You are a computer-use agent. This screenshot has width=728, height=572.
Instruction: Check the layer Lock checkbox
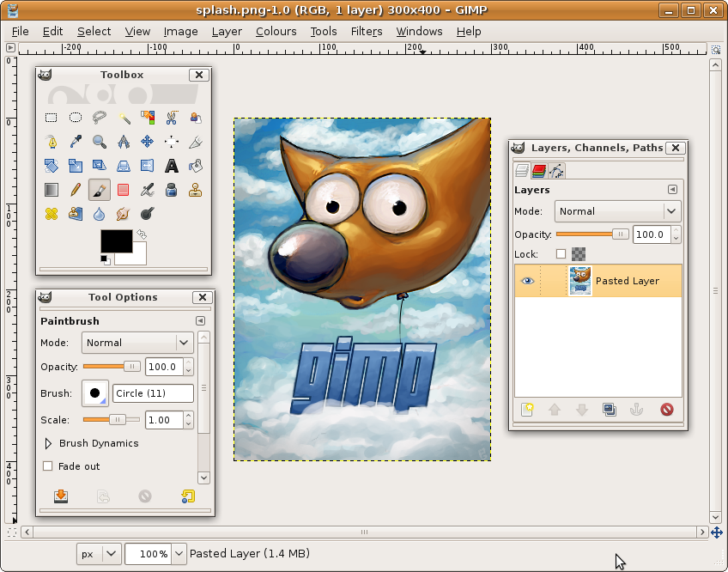point(561,254)
